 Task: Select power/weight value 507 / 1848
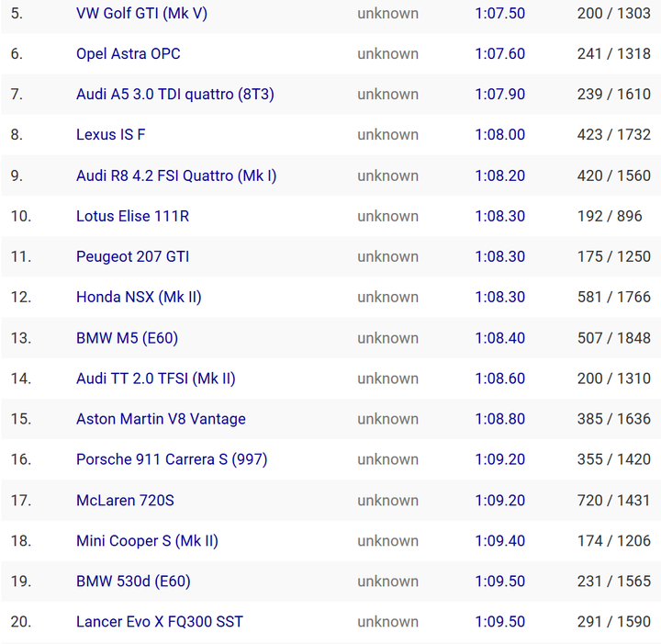coord(614,338)
